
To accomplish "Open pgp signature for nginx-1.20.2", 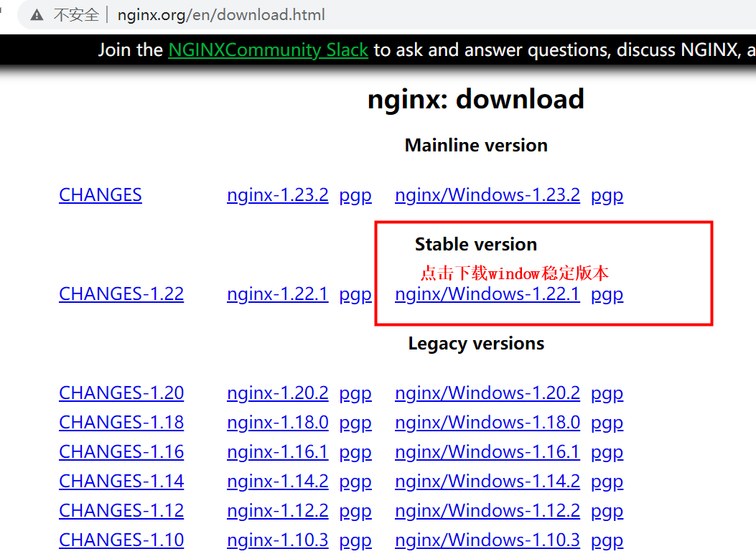I will 355,394.
